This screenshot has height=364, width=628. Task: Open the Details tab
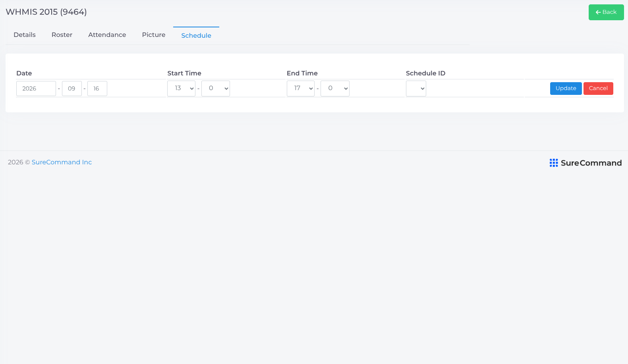point(25,35)
